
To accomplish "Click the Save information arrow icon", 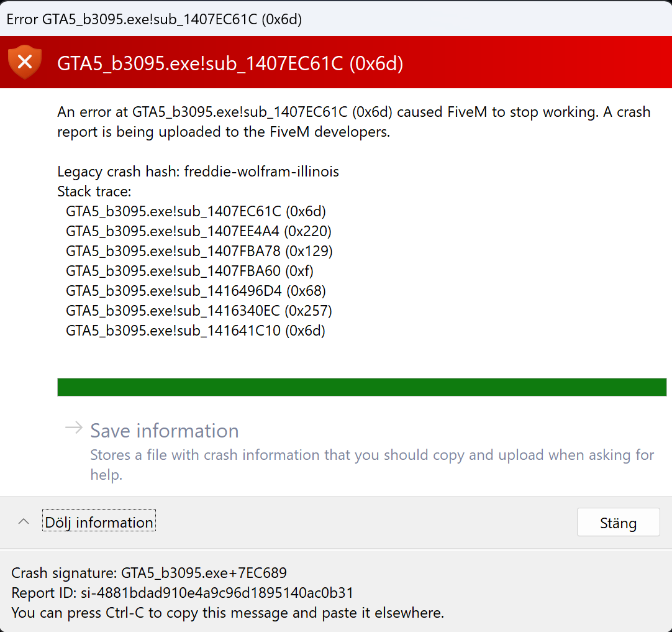I will coord(74,428).
